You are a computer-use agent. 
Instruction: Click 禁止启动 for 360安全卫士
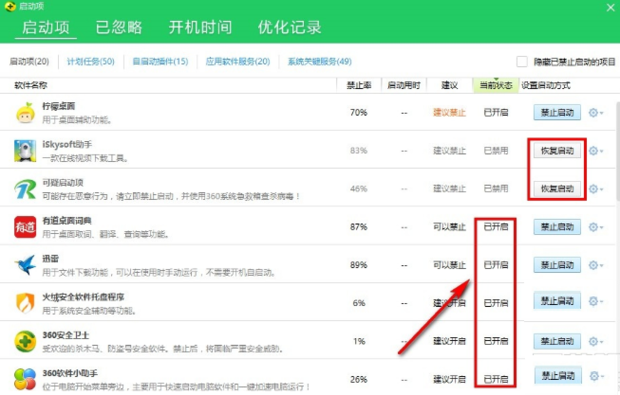point(557,341)
